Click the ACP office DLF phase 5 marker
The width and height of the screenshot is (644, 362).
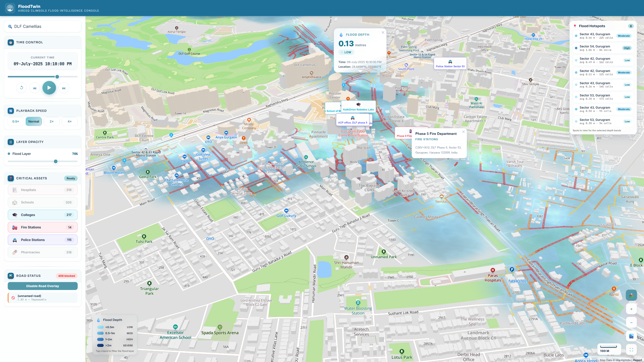[353, 120]
